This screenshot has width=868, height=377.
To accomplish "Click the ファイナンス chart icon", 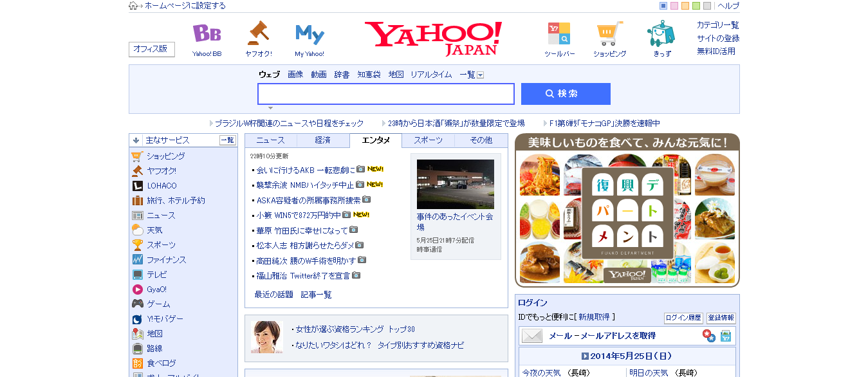I will (x=137, y=260).
